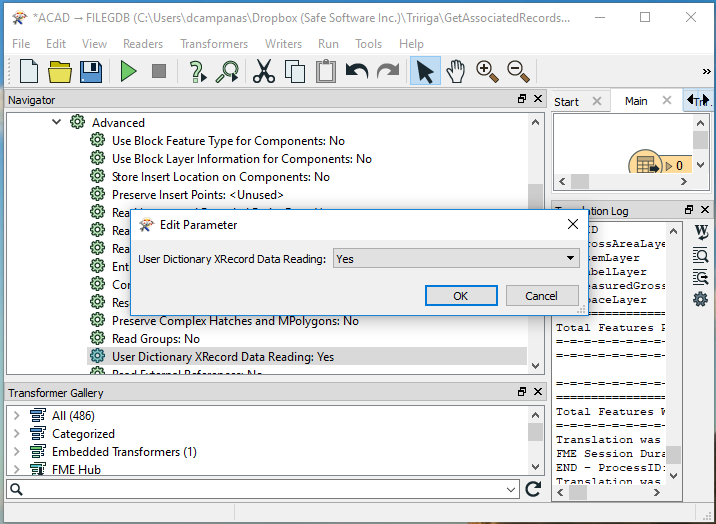Open the Transformers menu
The image size is (716, 524).
[x=214, y=44]
